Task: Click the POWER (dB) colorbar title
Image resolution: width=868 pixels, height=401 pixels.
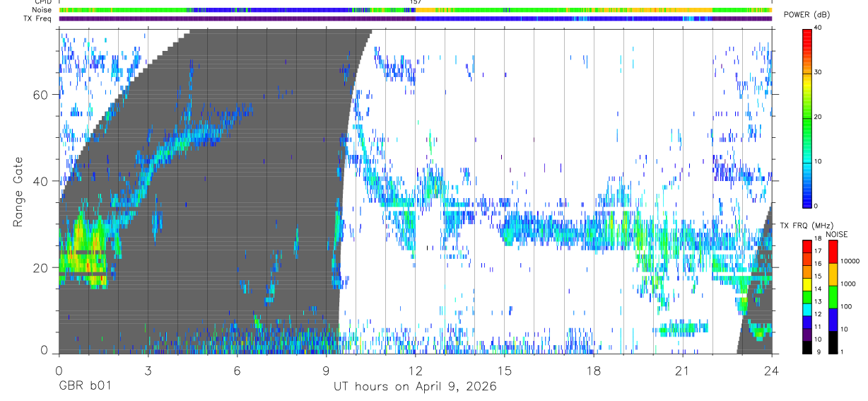Action: (x=809, y=15)
